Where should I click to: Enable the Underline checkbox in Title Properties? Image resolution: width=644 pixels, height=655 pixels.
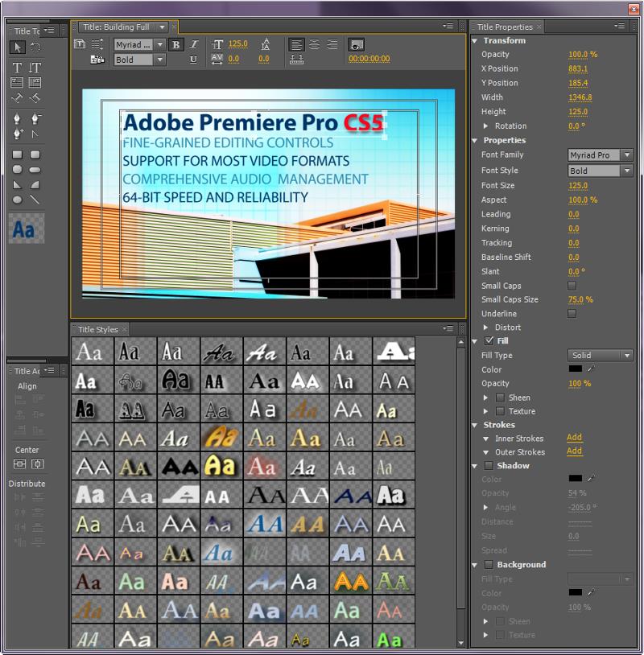point(572,313)
